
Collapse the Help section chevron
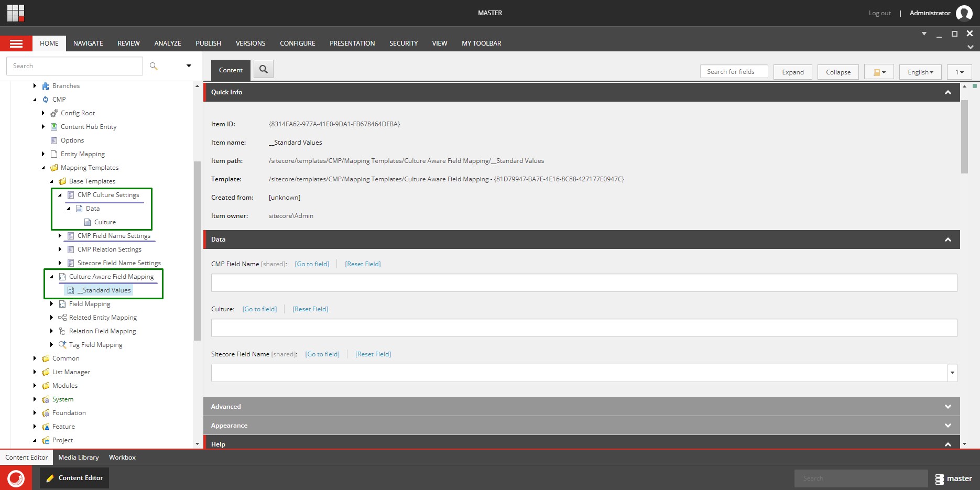tap(948, 444)
